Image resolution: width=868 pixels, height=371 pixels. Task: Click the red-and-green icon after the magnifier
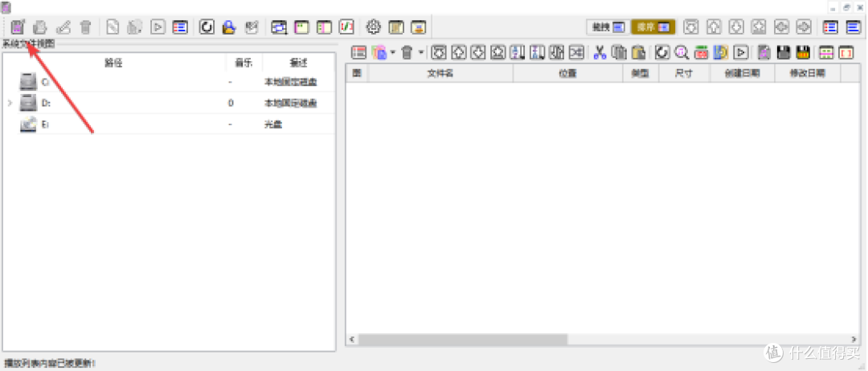pyautogui.click(x=702, y=52)
